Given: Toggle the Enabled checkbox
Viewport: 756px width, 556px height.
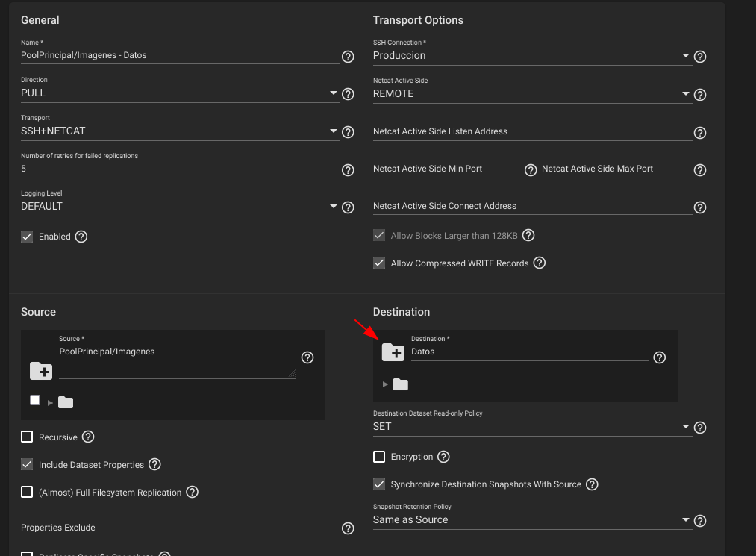Looking at the screenshot, I should (x=27, y=237).
